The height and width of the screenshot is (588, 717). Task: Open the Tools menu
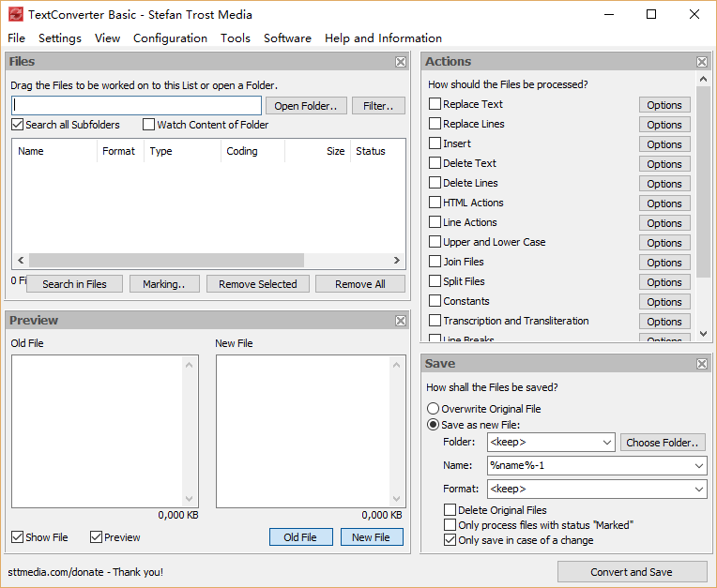(x=236, y=38)
